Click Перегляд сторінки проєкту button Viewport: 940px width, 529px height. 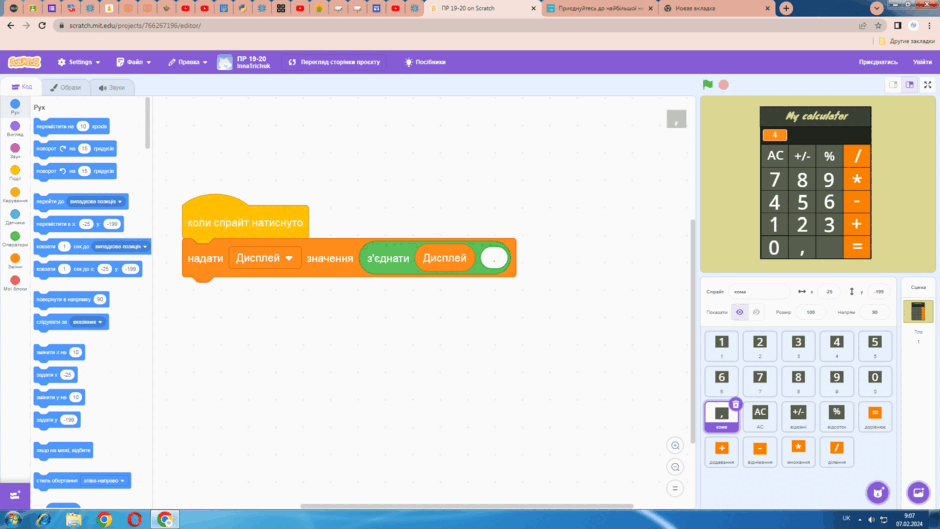335,62
